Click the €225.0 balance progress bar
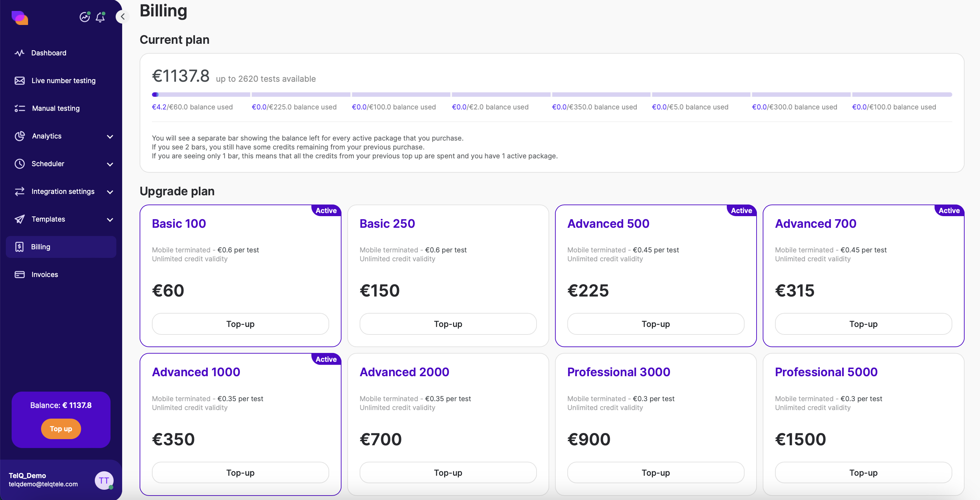Image resolution: width=980 pixels, height=500 pixels. pos(301,95)
